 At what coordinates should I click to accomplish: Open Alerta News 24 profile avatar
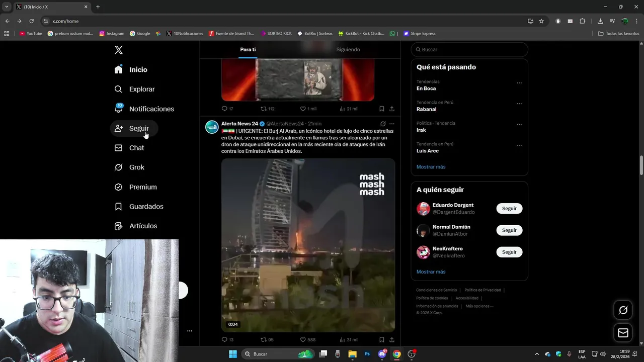tap(212, 127)
